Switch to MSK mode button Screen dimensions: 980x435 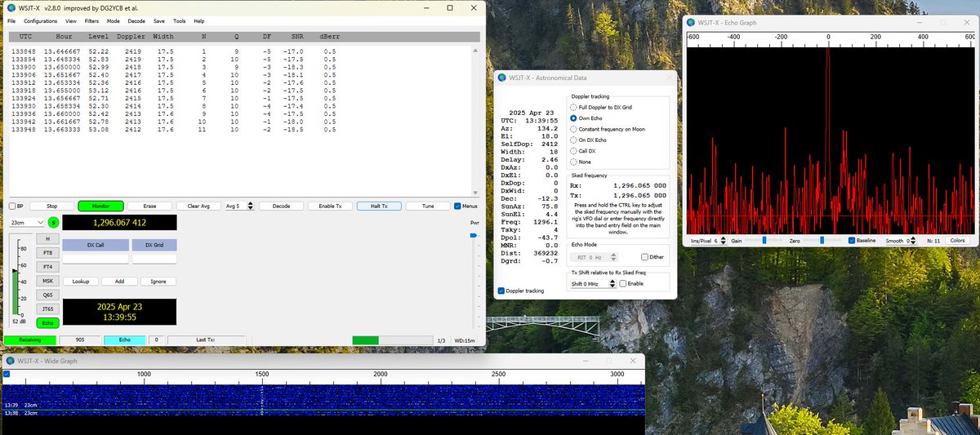click(x=48, y=281)
